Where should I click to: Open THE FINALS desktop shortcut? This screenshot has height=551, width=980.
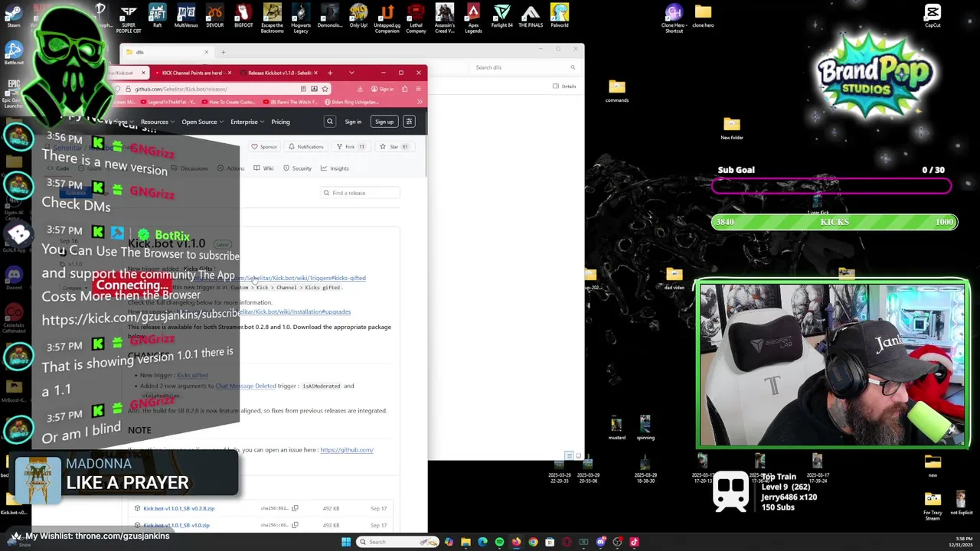[x=531, y=15]
